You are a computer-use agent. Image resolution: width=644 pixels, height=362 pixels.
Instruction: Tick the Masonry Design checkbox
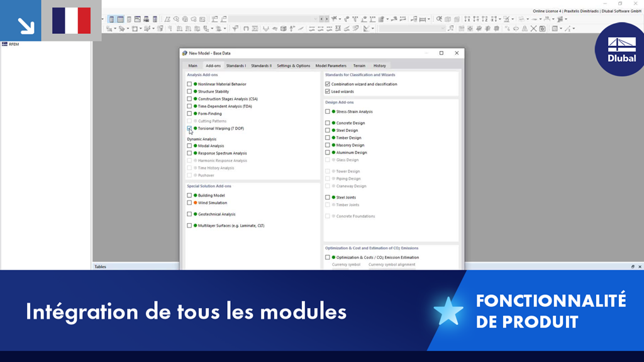pyautogui.click(x=327, y=145)
